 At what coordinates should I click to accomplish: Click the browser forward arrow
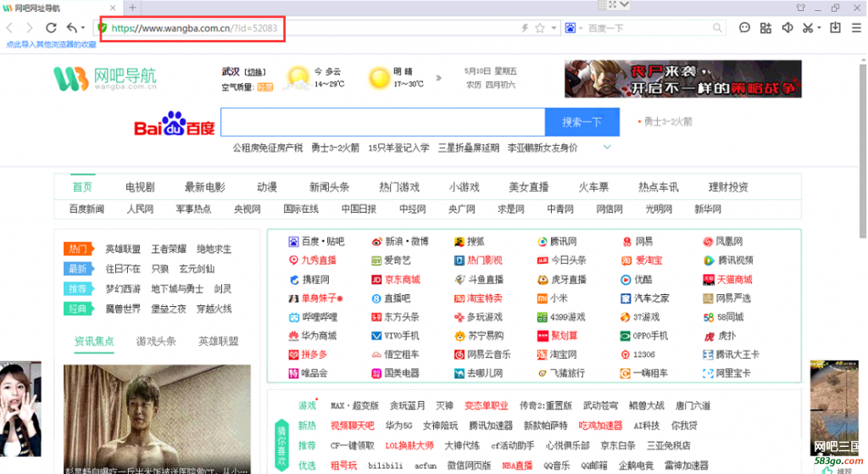click(30, 28)
